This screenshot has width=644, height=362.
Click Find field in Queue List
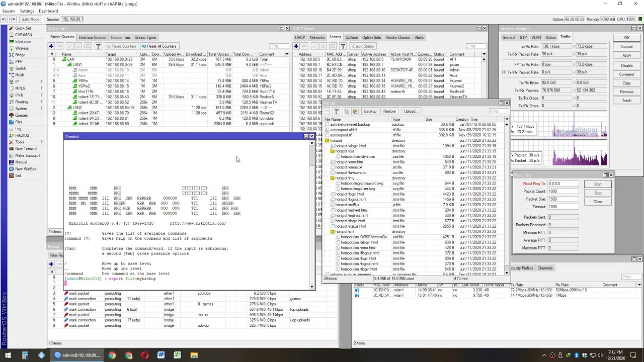tap(278, 46)
